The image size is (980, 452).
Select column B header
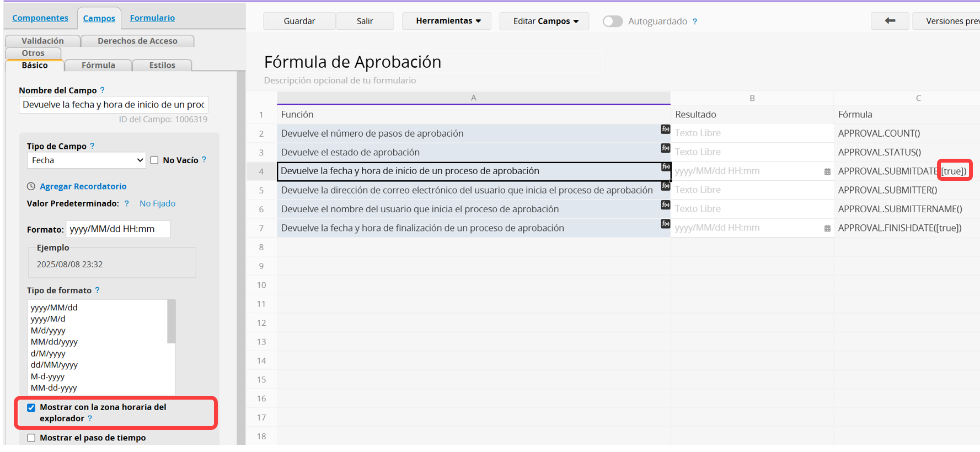(752, 98)
